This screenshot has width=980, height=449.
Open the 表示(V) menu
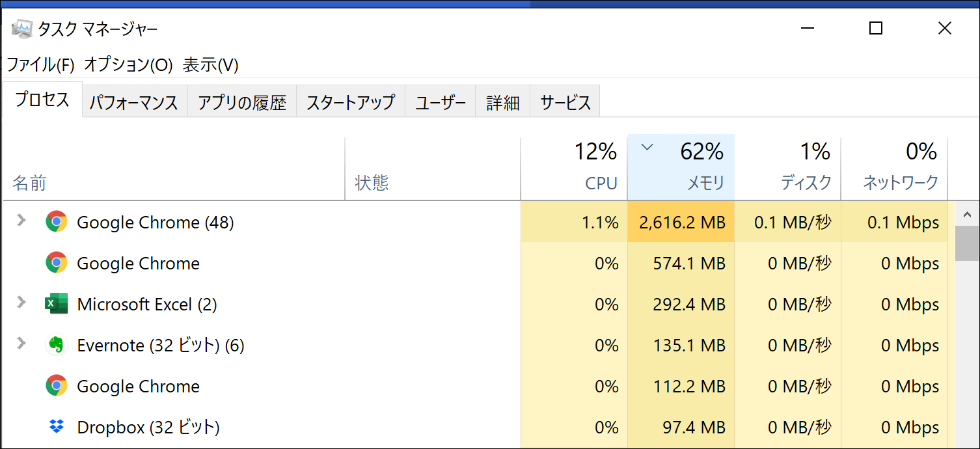[211, 65]
